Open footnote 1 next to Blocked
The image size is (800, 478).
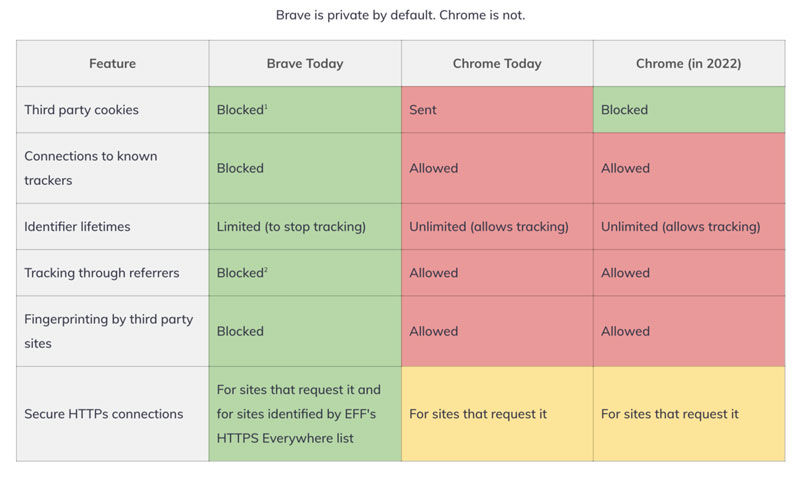[266, 106]
